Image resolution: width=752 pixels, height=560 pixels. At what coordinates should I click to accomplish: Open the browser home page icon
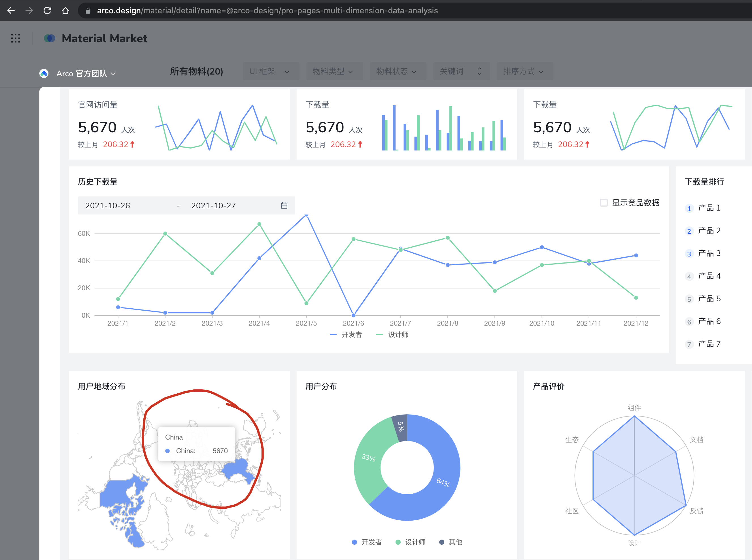(x=65, y=10)
